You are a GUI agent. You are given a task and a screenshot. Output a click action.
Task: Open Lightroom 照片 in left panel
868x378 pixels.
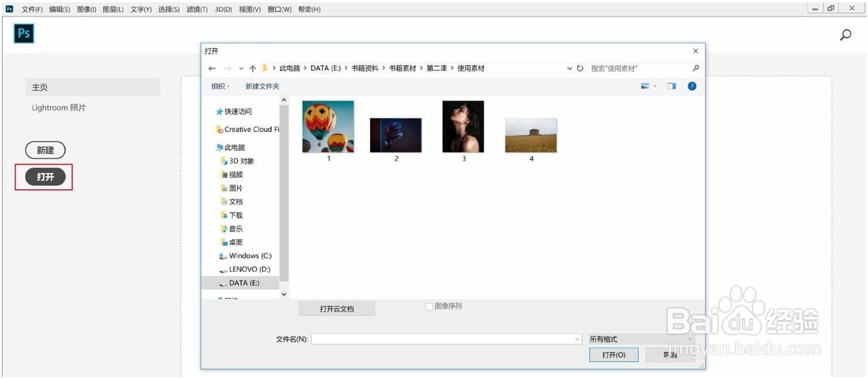pos(59,108)
